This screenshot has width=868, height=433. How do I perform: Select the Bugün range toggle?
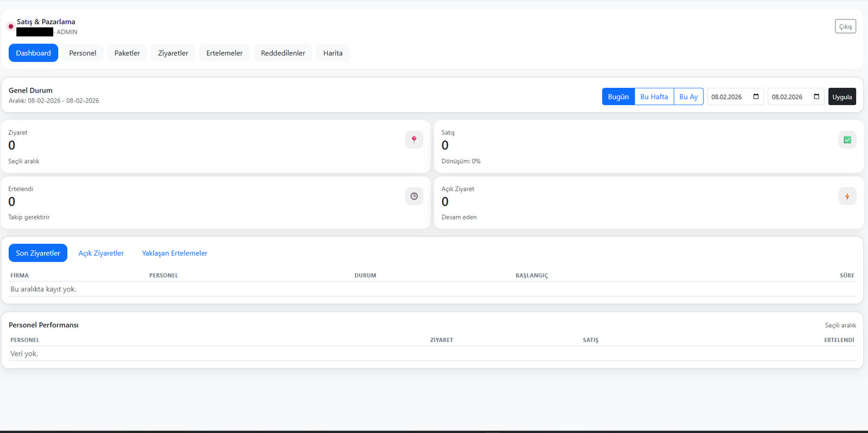(618, 97)
